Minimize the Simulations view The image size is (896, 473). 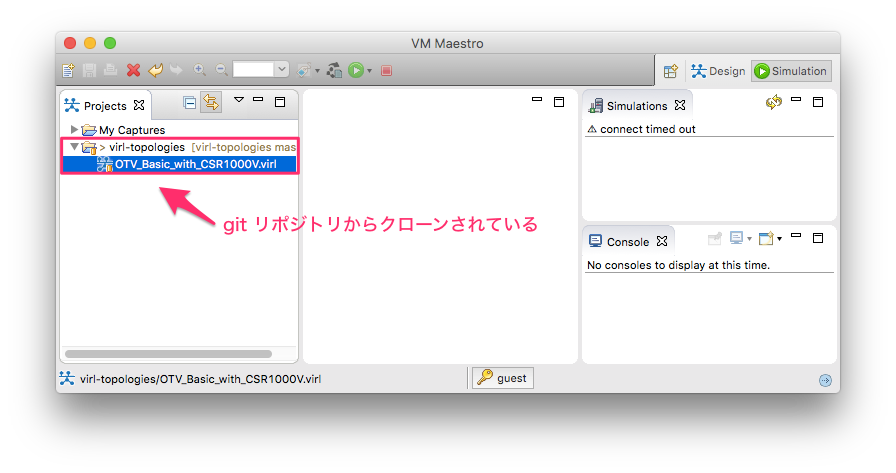[796, 99]
